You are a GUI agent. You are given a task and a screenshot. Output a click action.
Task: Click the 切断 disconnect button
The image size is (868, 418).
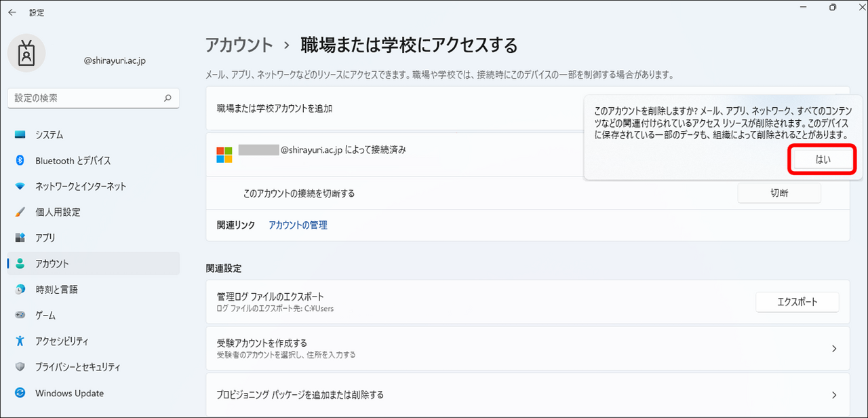click(778, 193)
